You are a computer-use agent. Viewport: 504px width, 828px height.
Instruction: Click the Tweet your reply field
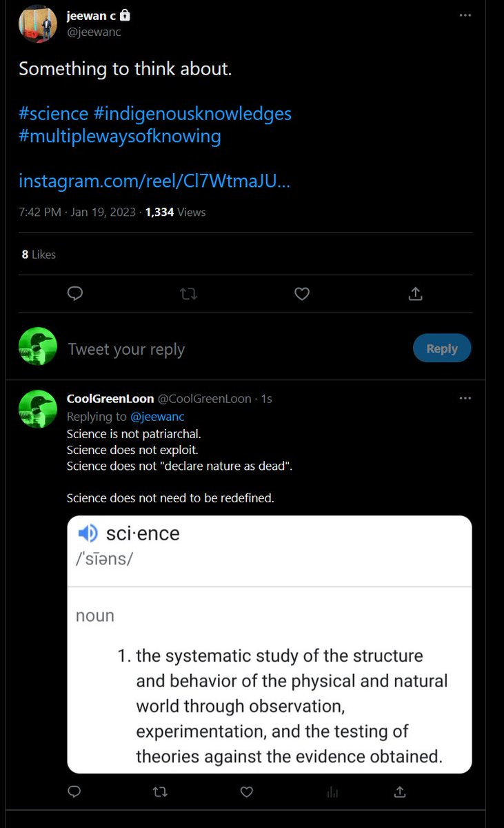tap(234, 349)
